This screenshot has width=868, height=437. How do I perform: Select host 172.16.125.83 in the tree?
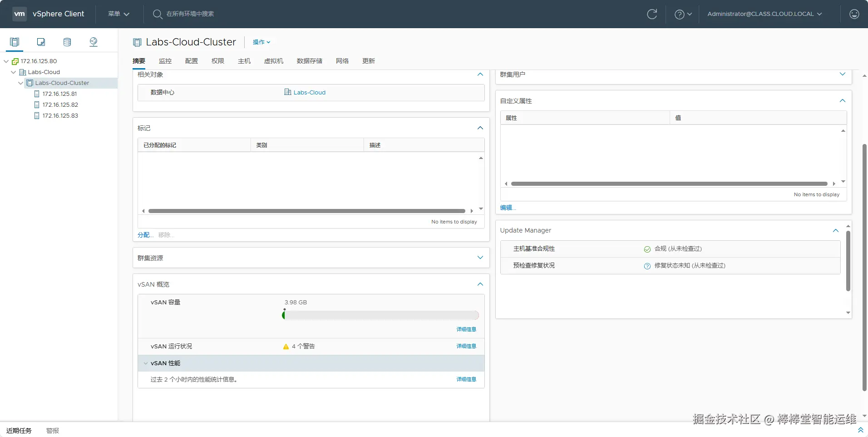[x=60, y=116]
